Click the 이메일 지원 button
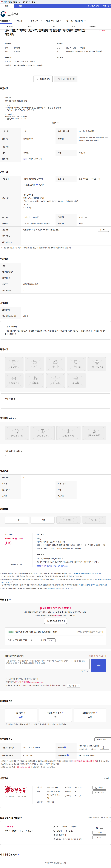This screenshot has width=111, height=868. (x=16, y=564)
